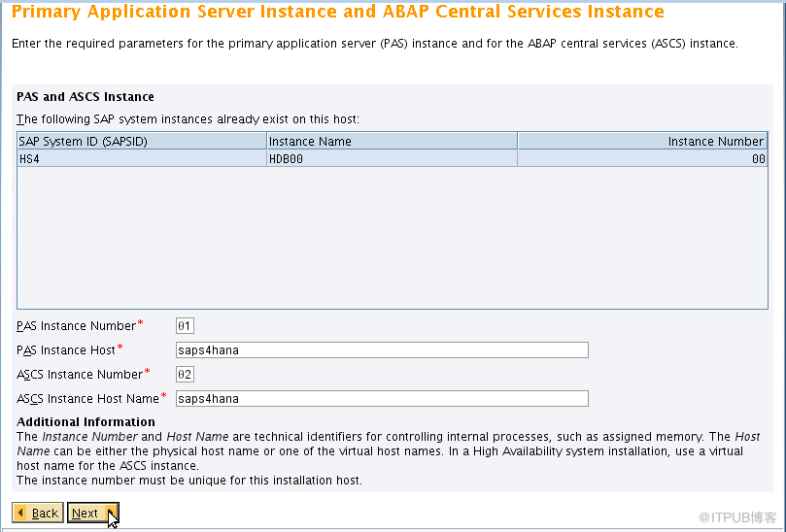
Task: Click the Next button
Action: pos(92,513)
